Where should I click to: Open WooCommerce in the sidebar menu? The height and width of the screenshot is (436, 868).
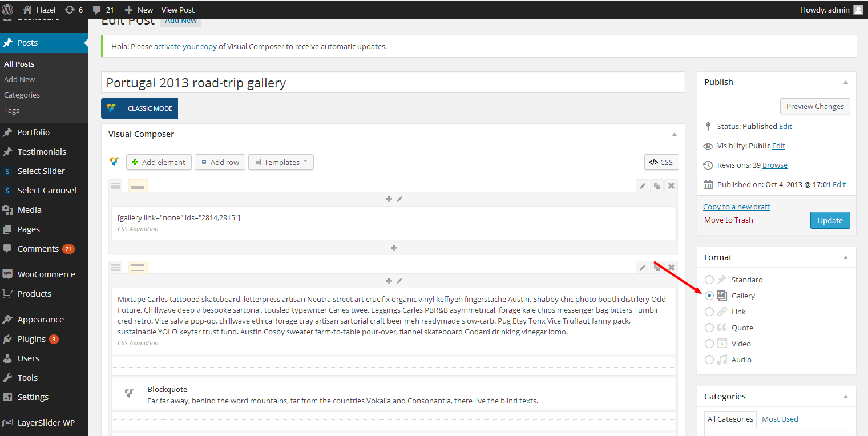pos(46,274)
